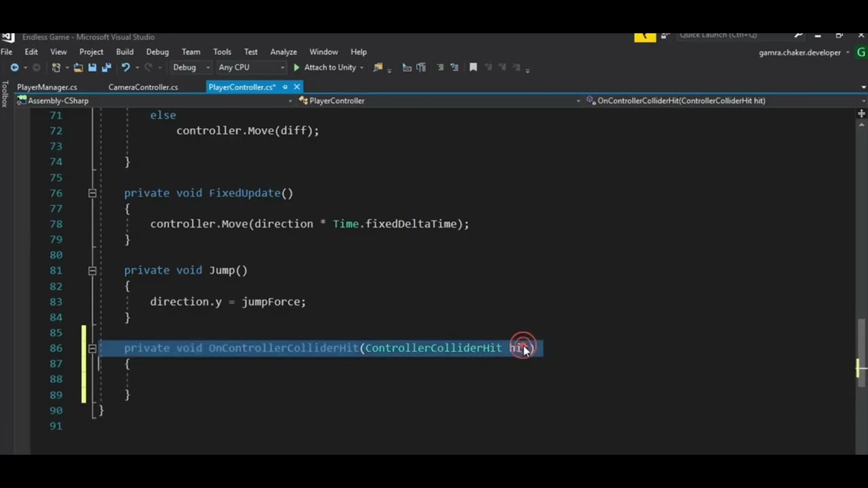Switch to the CameraController.cs tab
The image size is (868, 488).
click(143, 87)
